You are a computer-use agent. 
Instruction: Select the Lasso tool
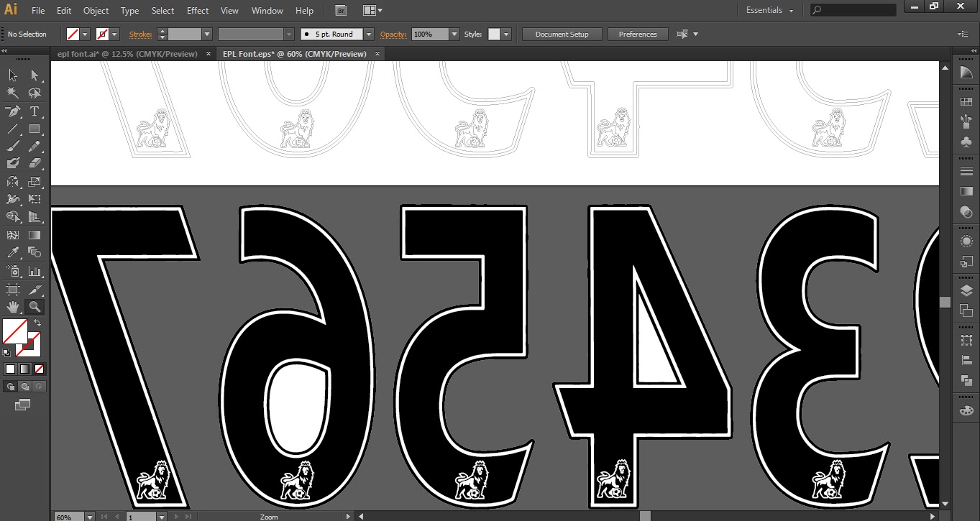pyautogui.click(x=34, y=93)
